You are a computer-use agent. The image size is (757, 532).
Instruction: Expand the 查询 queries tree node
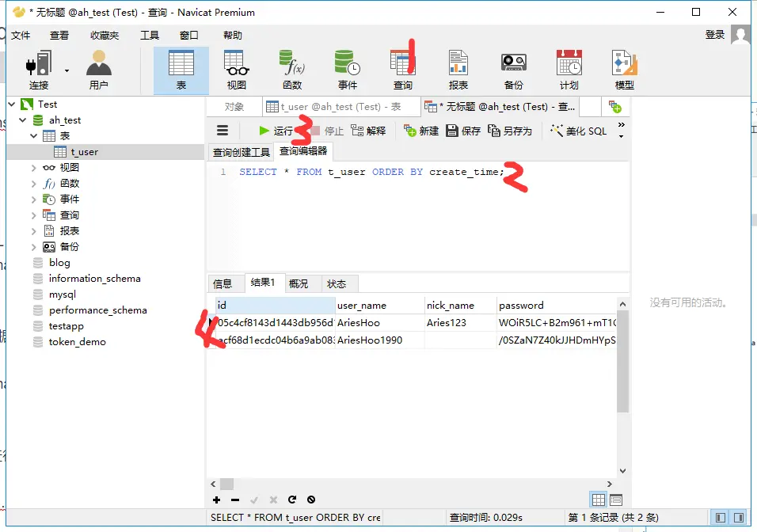click(33, 215)
